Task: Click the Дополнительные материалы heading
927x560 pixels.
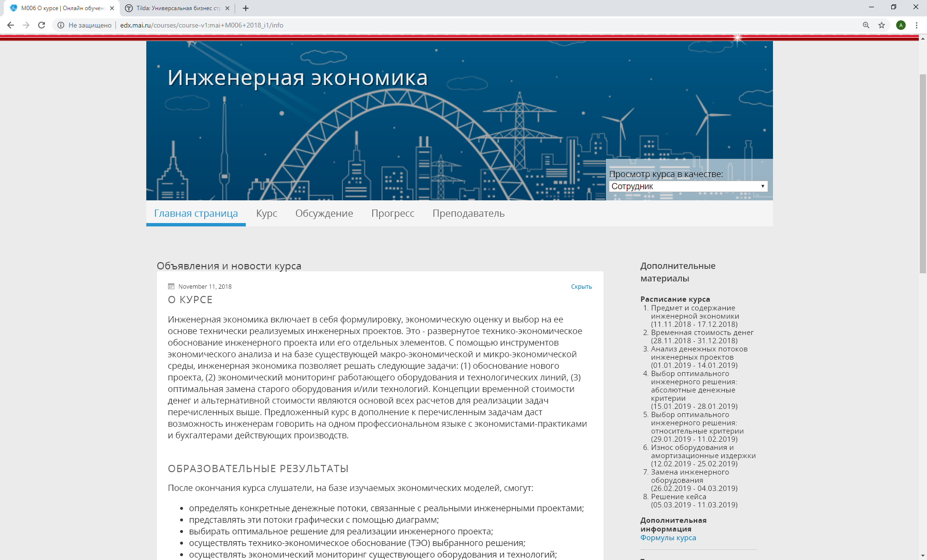Action: [678, 272]
